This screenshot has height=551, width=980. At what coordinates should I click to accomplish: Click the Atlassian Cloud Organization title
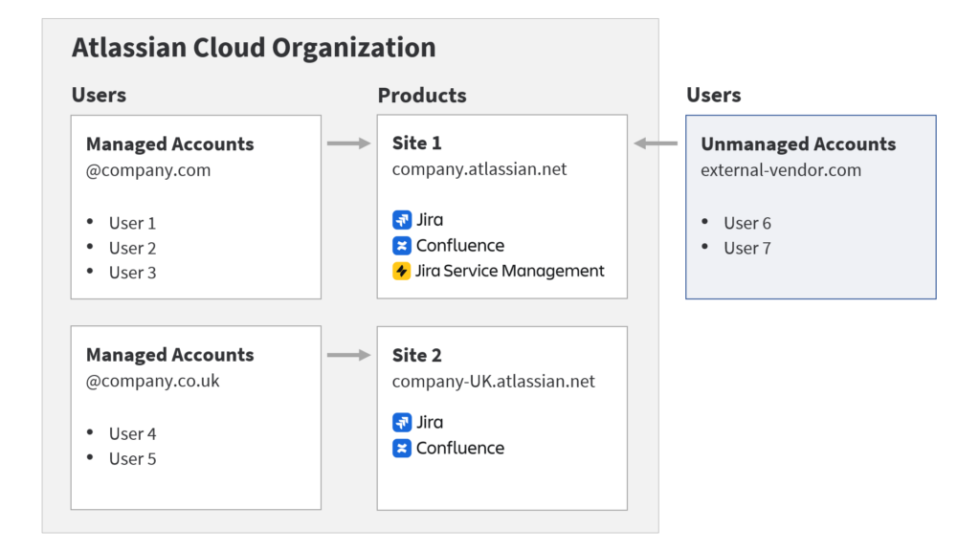[254, 48]
